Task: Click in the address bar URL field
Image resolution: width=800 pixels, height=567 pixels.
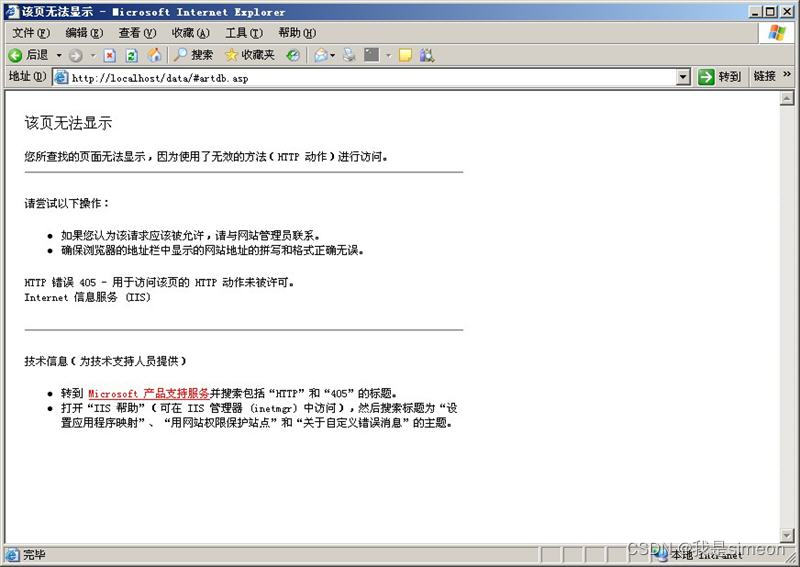Action: [372, 78]
